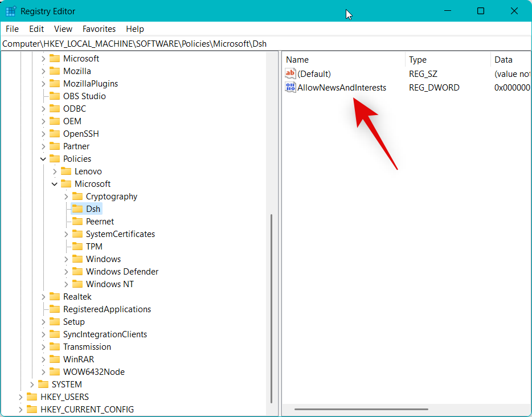Click the Dsh key folder icon
This screenshot has height=417, width=532.
coord(77,208)
